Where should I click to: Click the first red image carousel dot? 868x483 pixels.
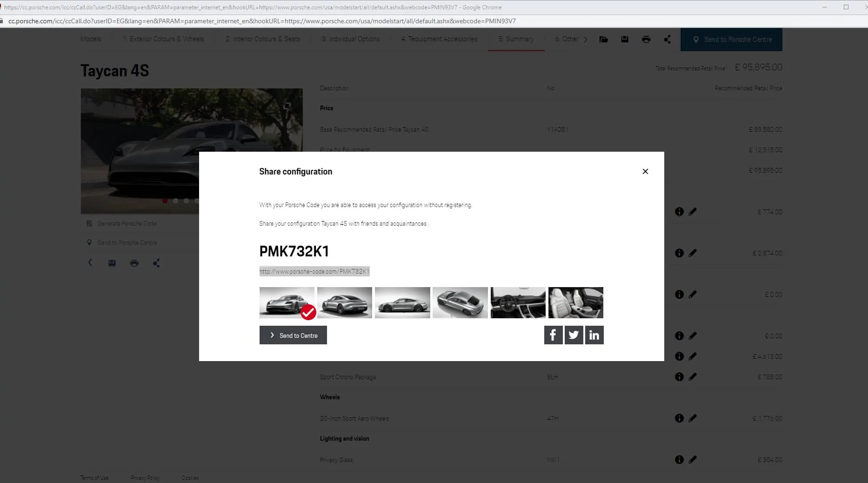[x=165, y=201]
